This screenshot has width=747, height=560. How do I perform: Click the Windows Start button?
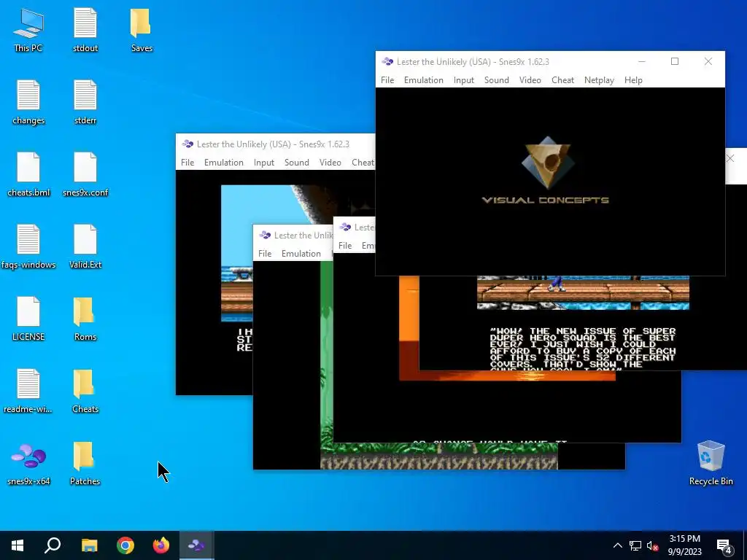tap(18, 545)
